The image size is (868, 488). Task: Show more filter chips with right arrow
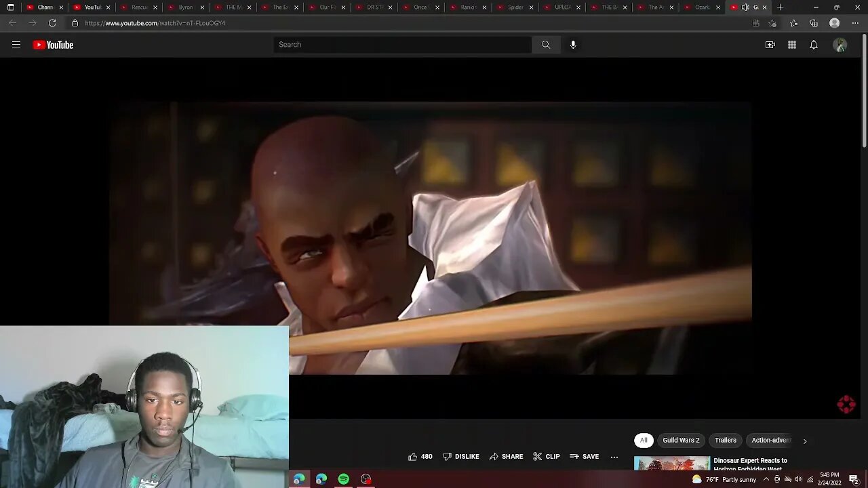(x=805, y=441)
